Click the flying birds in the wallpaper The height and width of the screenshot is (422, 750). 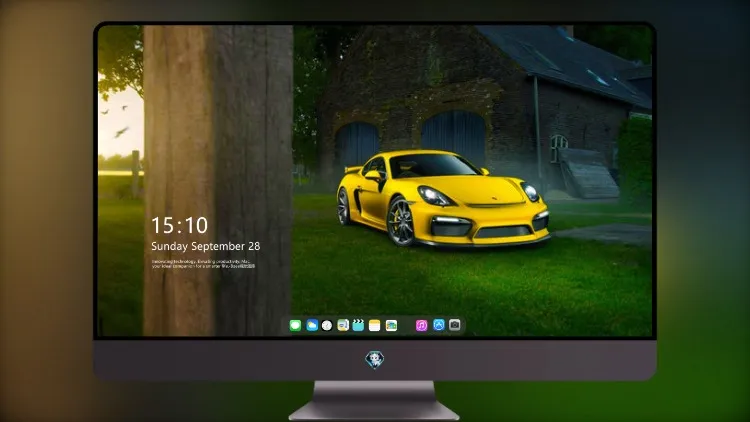(x=116, y=122)
